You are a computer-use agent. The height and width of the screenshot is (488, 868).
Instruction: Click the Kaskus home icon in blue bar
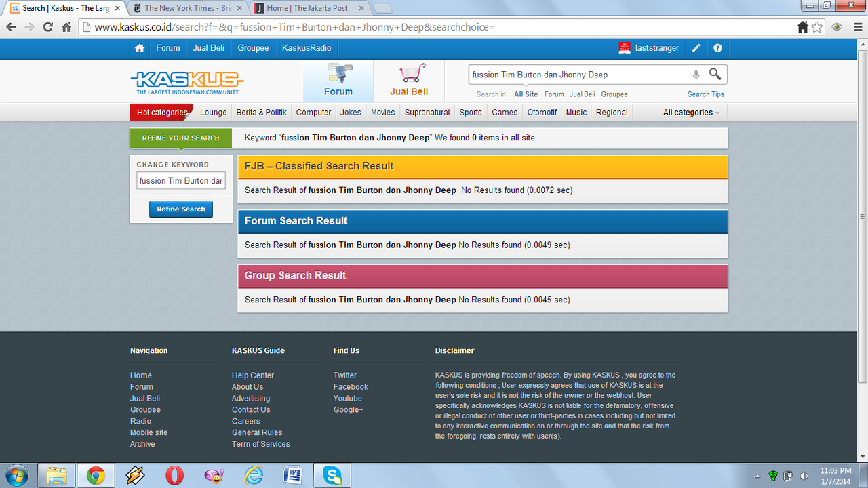tap(140, 48)
